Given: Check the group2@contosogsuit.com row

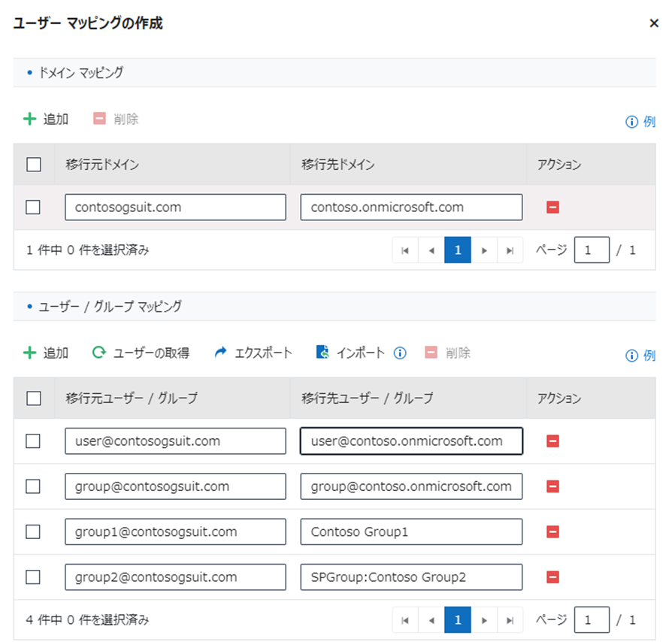Looking at the screenshot, I should point(33,577).
